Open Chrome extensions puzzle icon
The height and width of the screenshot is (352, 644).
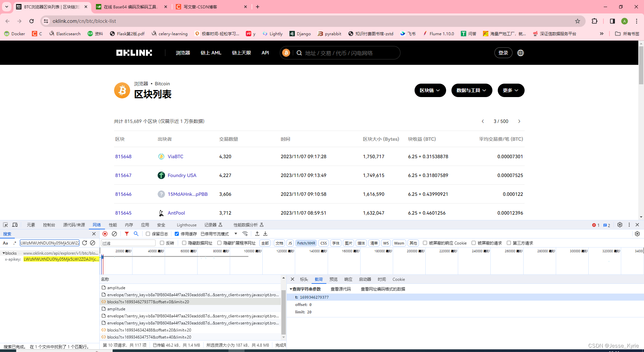pos(594,21)
